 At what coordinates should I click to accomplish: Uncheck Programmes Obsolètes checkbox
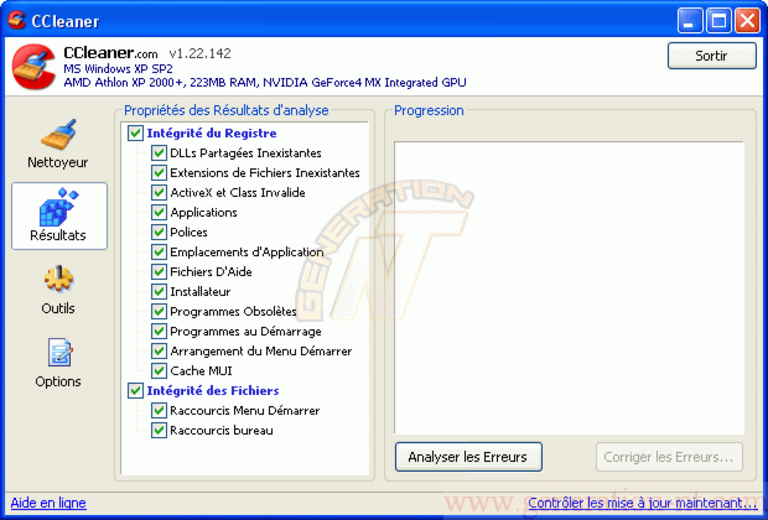click(x=158, y=311)
